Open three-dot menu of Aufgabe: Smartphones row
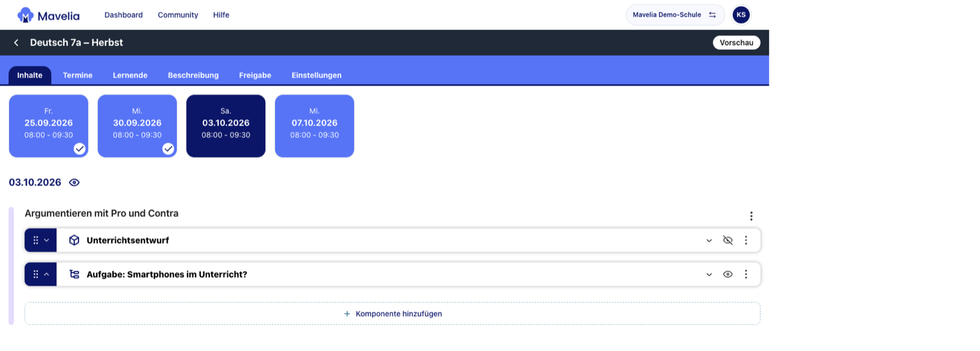 click(x=745, y=274)
